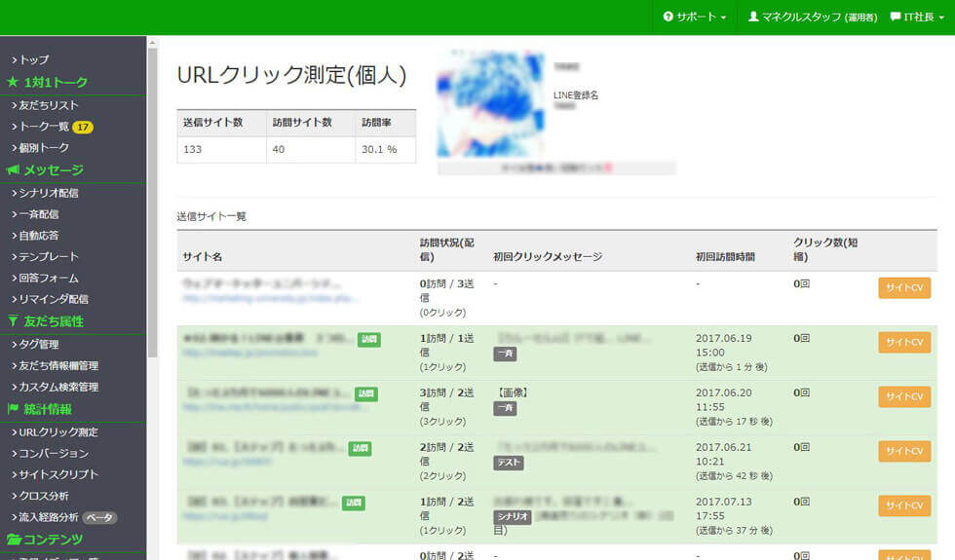Click the filter icon beside 友だち属性

13,321
